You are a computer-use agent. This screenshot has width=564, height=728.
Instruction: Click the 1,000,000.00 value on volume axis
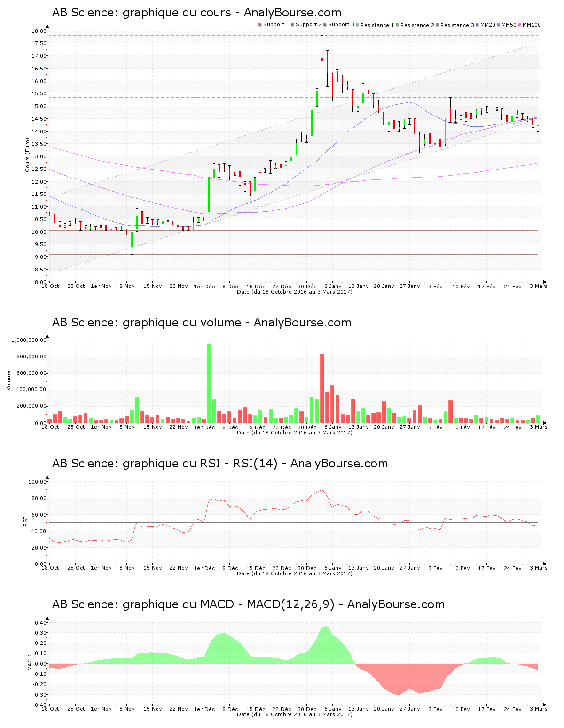pos(29,340)
